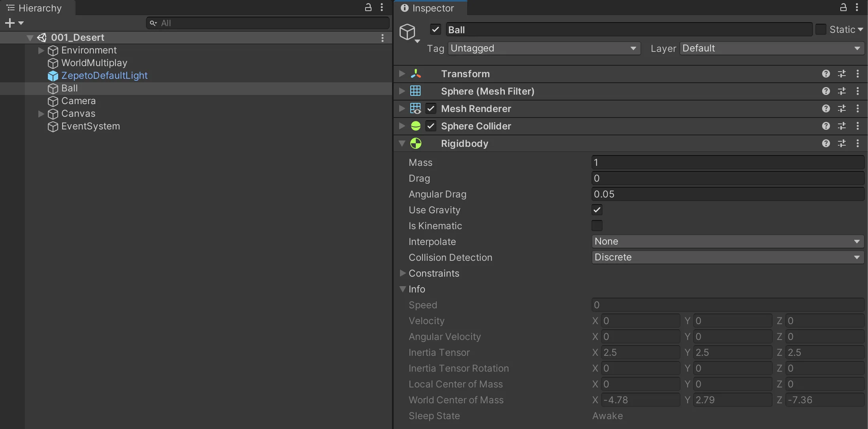
Task: Expand the Sphere Collider component
Action: [x=402, y=126]
